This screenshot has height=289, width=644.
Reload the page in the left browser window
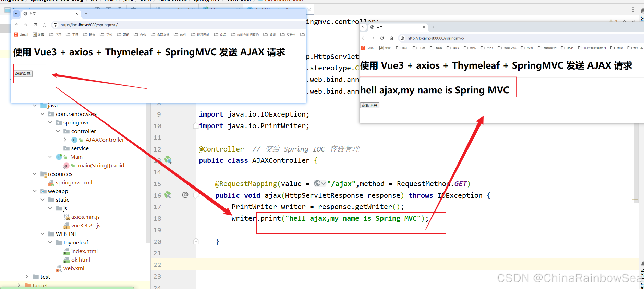35,25
